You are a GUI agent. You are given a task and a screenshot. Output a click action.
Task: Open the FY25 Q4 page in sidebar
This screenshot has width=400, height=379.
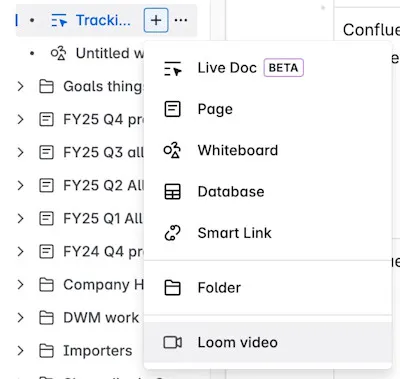pyautogui.click(x=103, y=119)
